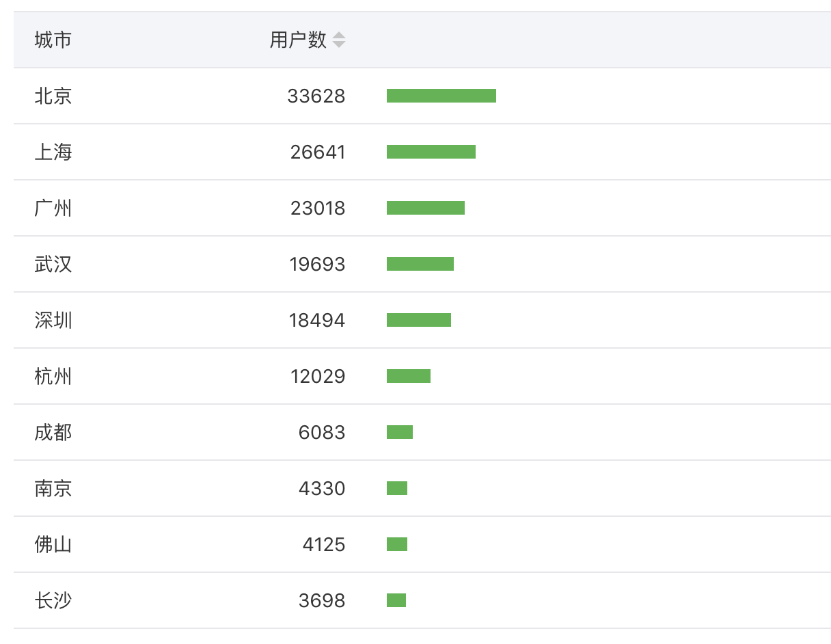Click the user count 18494
This screenshot has width=831, height=644.
[317, 321]
